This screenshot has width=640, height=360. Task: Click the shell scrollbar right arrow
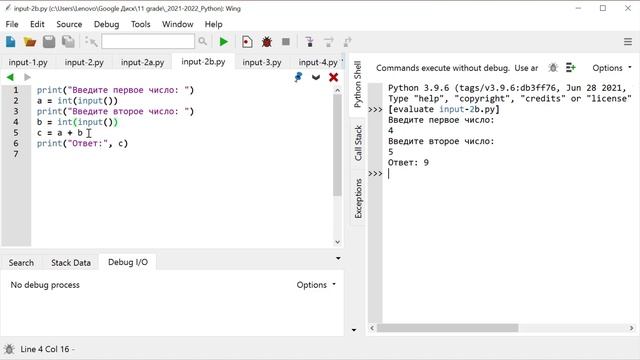[x=631, y=328]
